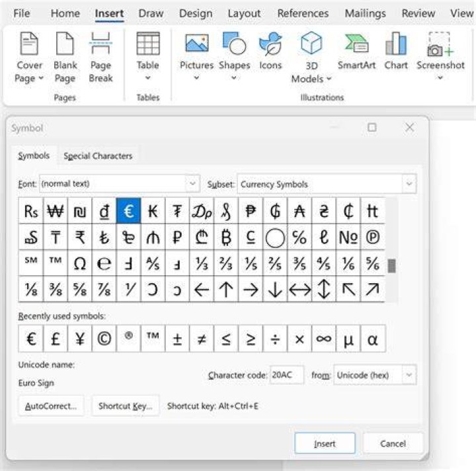Open AutoCorrect options
Screen dimensions: 476x471
coord(51,406)
